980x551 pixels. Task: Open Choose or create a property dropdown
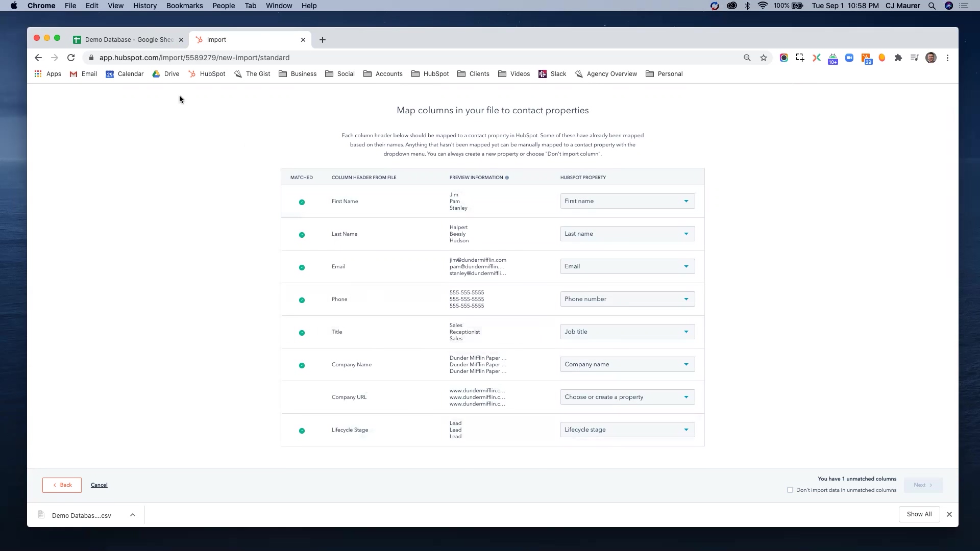tap(627, 397)
